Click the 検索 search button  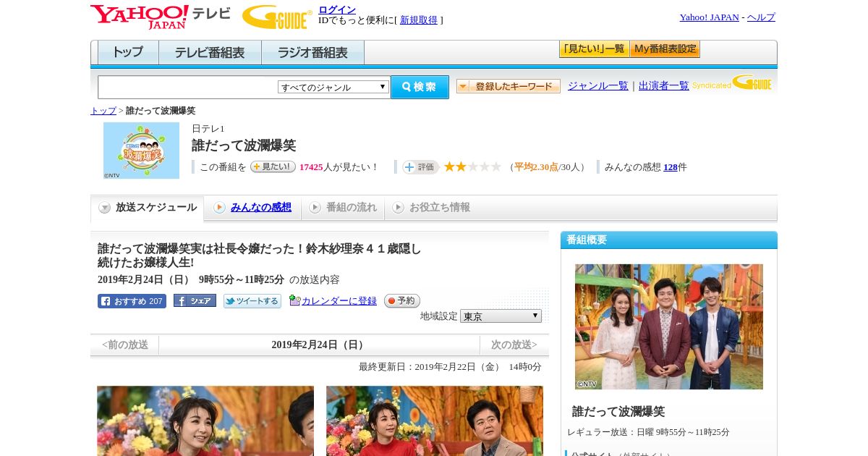click(x=420, y=87)
